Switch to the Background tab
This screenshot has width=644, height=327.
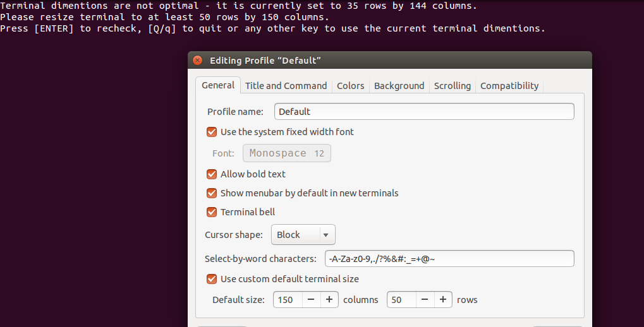[x=399, y=86]
